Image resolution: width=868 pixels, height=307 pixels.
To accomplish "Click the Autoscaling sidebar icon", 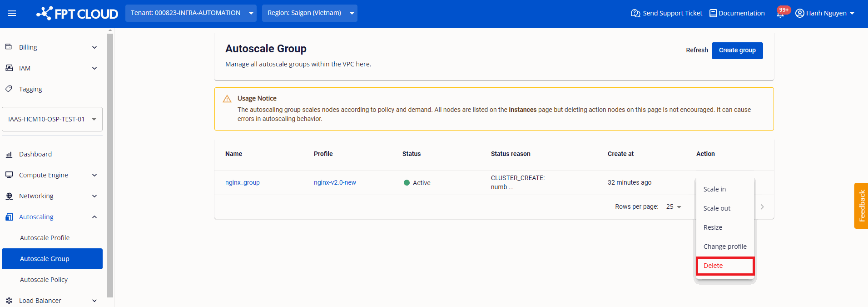I will coord(9,217).
